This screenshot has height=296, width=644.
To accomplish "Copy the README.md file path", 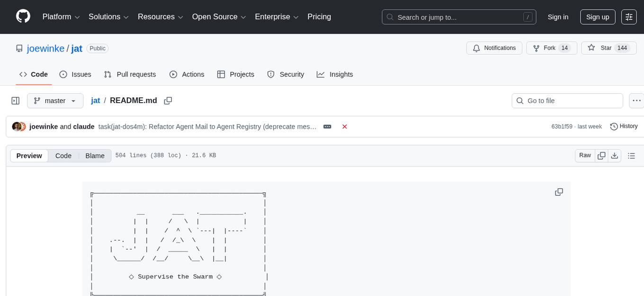I will click(x=168, y=101).
